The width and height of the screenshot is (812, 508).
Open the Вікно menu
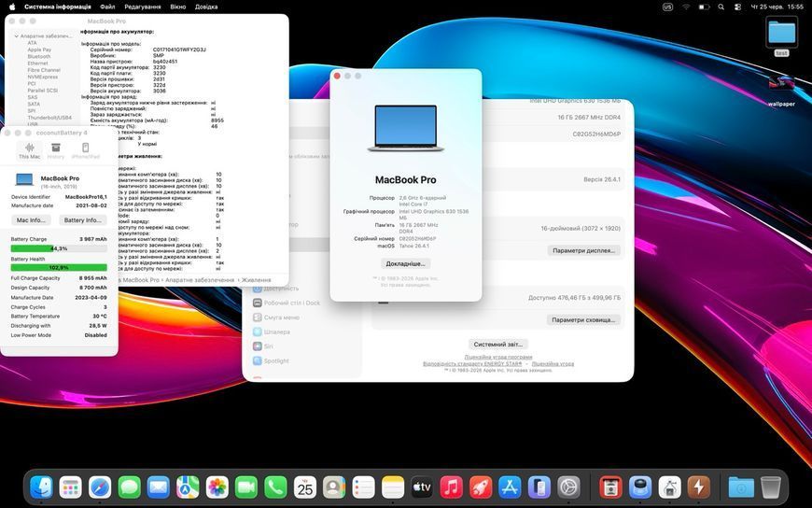coord(178,7)
